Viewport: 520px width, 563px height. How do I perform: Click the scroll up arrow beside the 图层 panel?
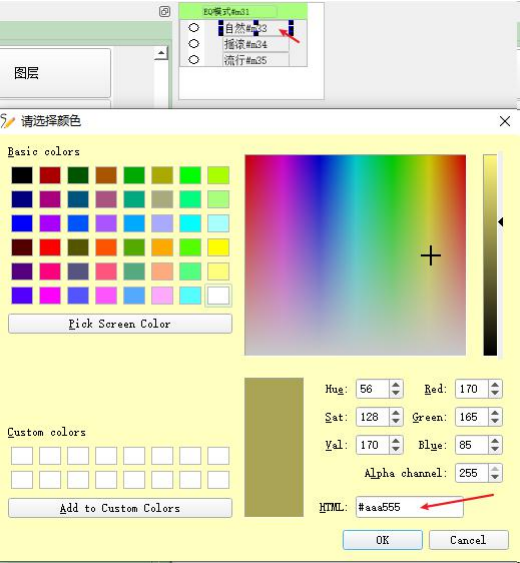161,53
